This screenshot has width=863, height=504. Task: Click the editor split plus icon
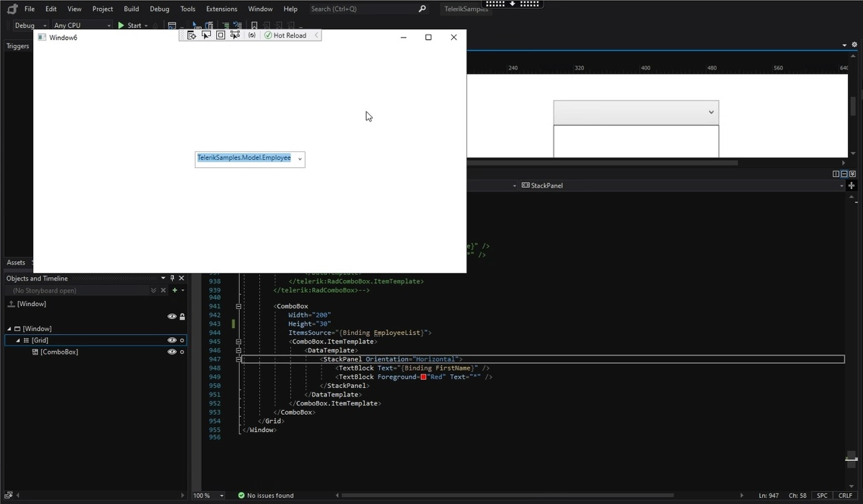851,186
